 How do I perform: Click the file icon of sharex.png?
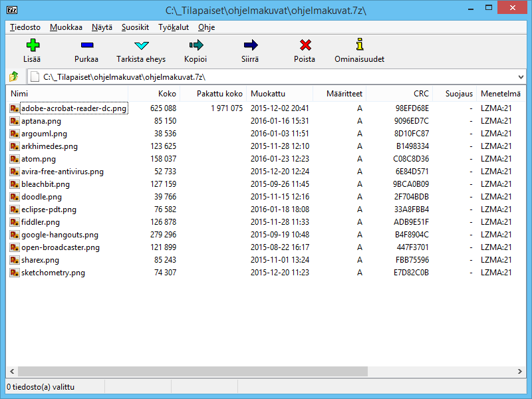pos(14,260)
